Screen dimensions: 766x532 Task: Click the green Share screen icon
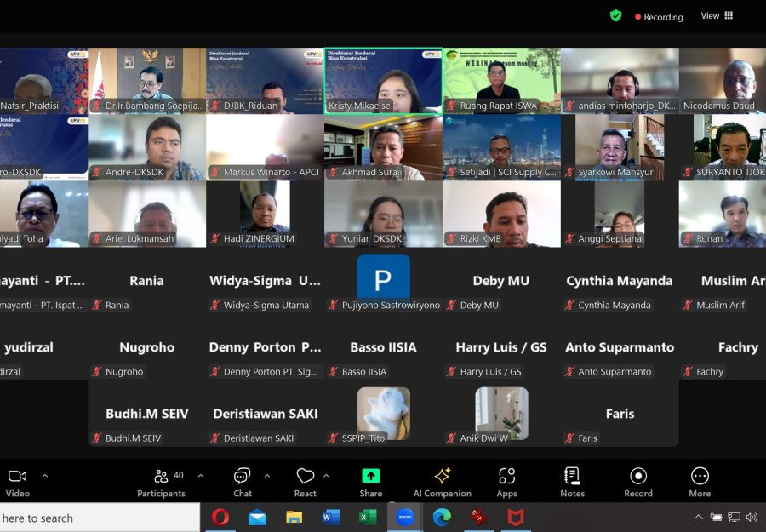pyautogui.click(x=371, y=476)
